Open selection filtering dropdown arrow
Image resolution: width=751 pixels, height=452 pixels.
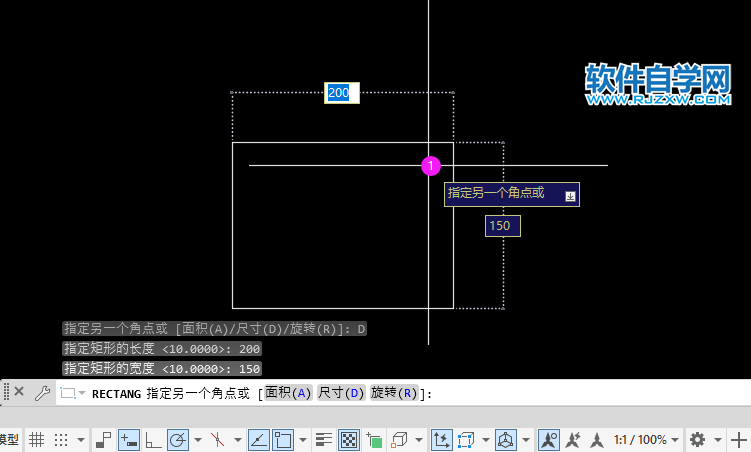pyautogui.click(x=486, y=440)
